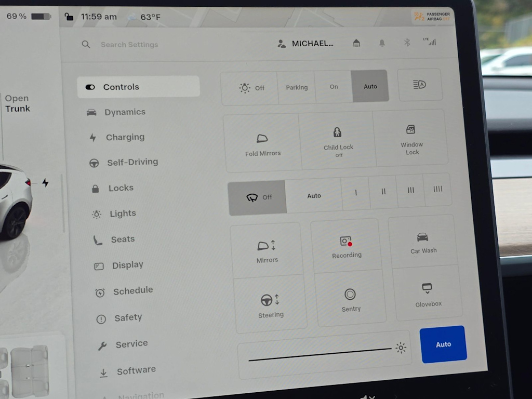Screen dimensions: 532x399
Task: Turn headlights Off
Action: 249,88
